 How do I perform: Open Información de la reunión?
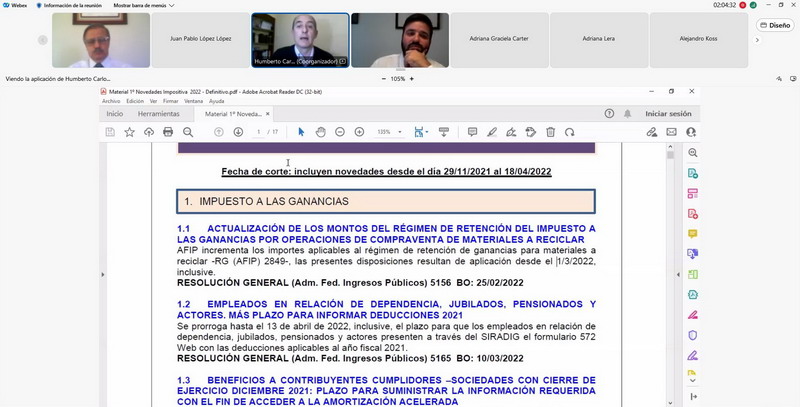click(x=69, y=5)
